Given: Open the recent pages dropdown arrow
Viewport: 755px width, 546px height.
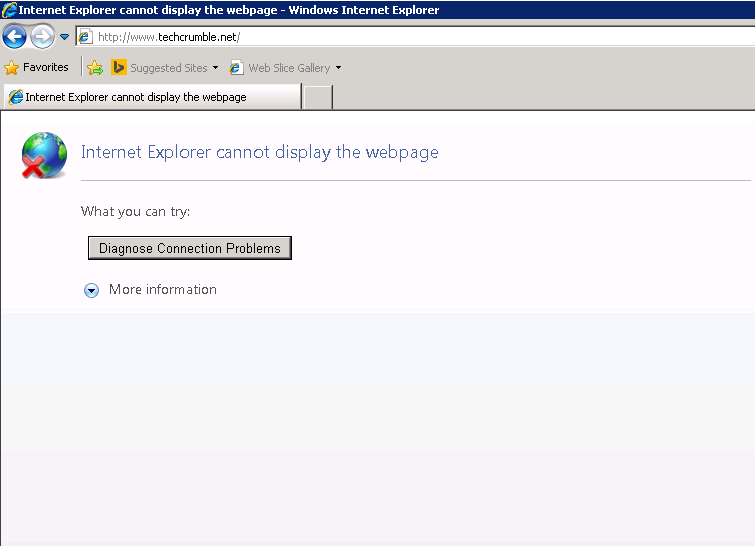Looking at the screenshot, I should (x=65, y=37).
